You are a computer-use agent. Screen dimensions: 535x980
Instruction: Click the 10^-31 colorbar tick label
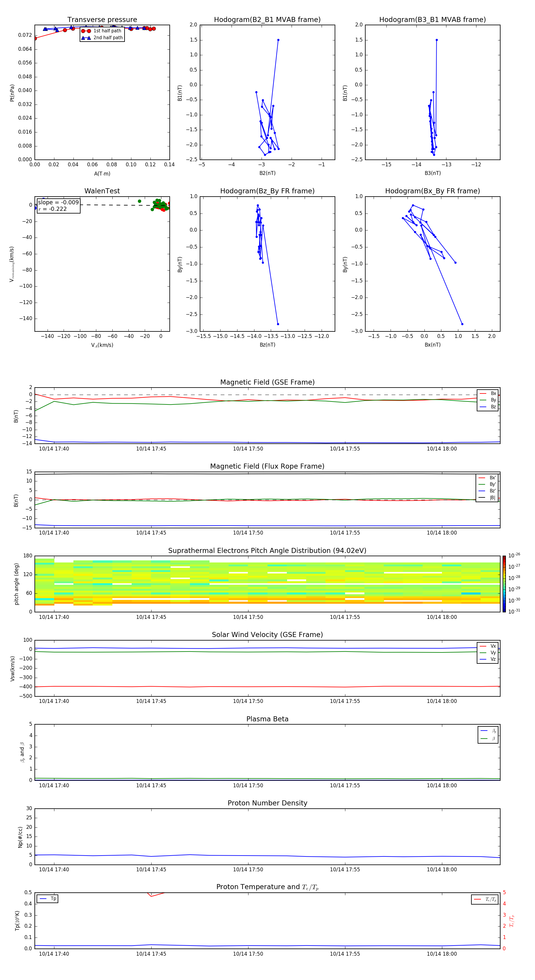[514, 611]
